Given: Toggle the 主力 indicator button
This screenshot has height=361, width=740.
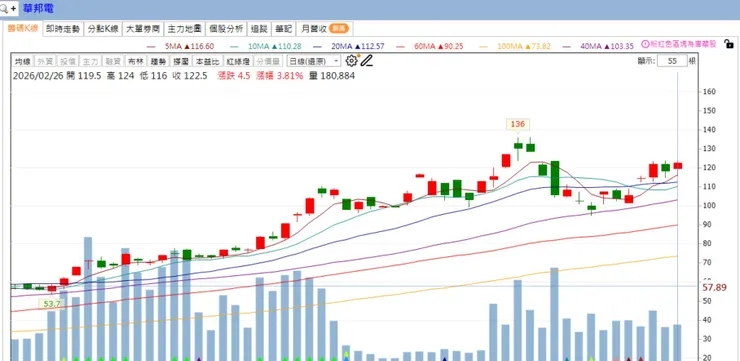Looking at the screenshot, I should click(90, 61).
